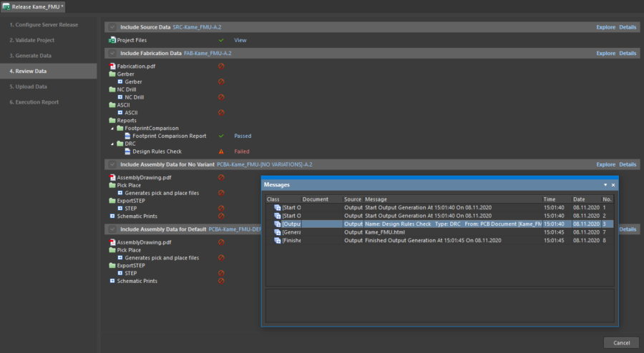Screen dimensions: 644x353
Task: Click the Project Files icon
Action: click(112, 41)
